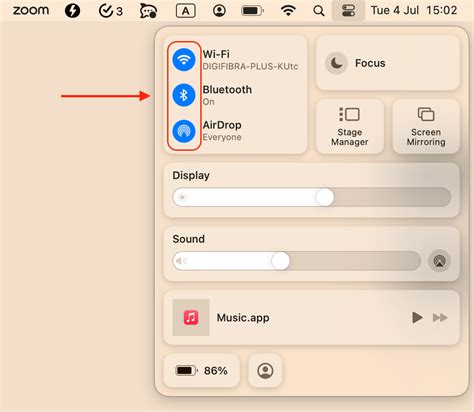The width and height of the screenshot is (474, 412).
Task: Turn off Bluetooth via its blue icon
Action: pyautogui.click(x=184, y=95)
